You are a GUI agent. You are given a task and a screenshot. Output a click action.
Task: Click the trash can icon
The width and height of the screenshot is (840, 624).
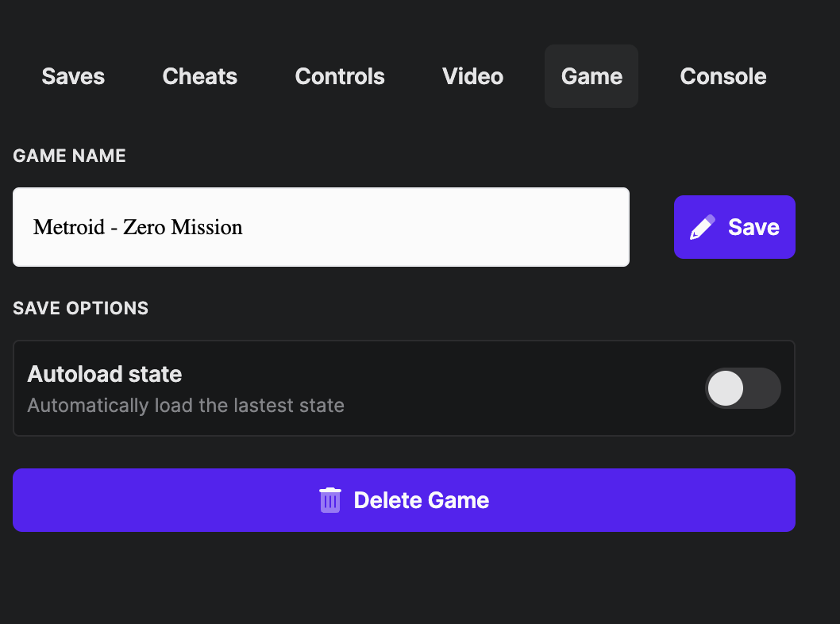coord(330,500)
